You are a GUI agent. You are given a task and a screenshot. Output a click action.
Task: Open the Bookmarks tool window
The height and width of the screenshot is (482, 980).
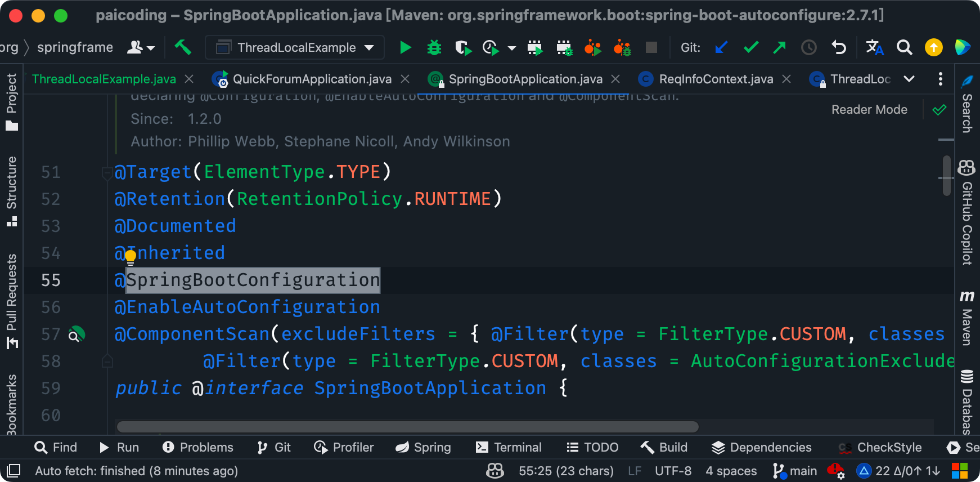(x=12, y=404)
